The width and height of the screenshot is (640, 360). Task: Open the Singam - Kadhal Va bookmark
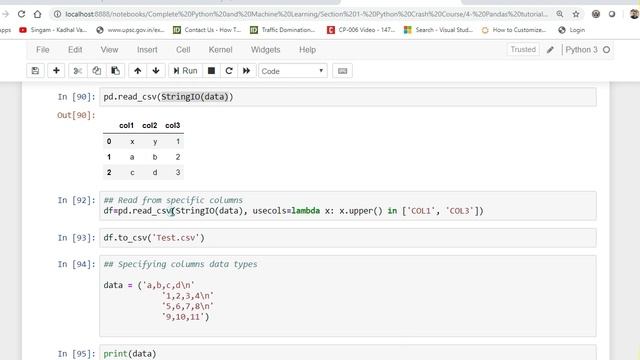tap(53, 30)
